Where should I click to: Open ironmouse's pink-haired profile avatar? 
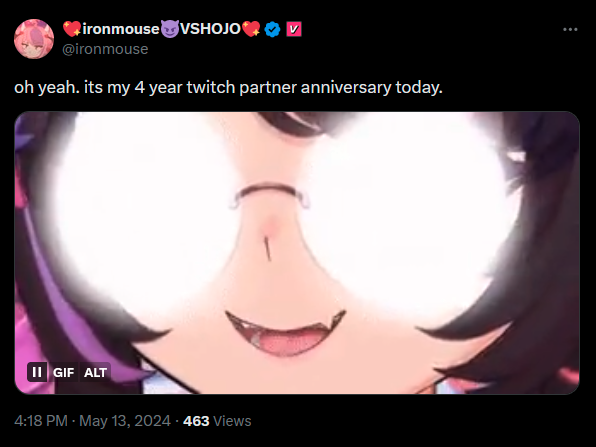[x=34, y=39]
